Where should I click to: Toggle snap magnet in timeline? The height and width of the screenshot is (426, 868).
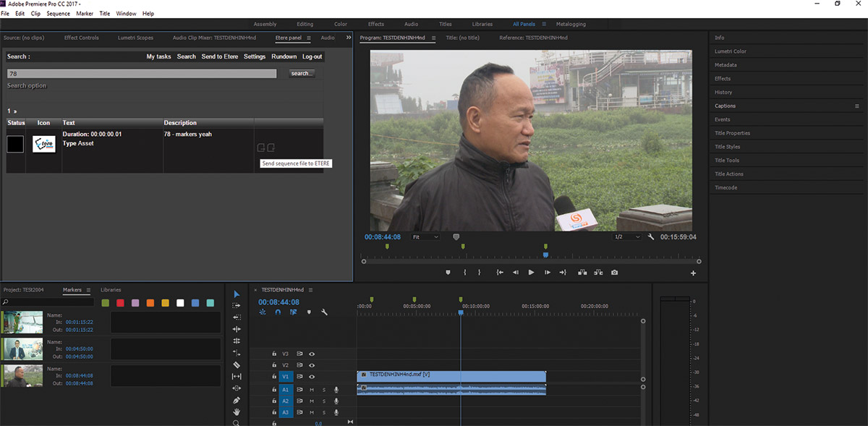(x=278, y=312)
